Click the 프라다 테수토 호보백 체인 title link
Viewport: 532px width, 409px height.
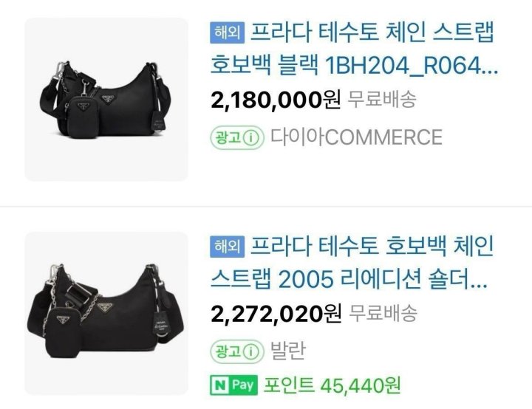tap(372, 247)
